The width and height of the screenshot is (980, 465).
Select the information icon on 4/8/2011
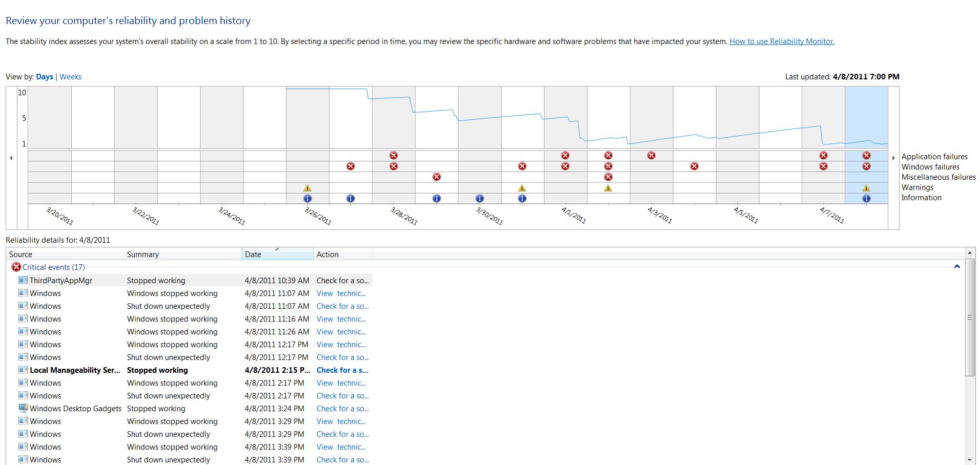click(866, 198)
